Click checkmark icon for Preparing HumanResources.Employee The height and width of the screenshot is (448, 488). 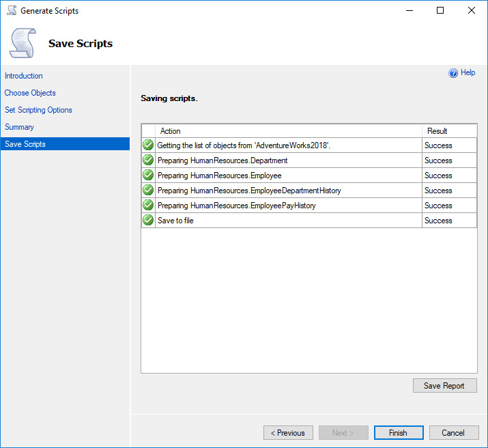click(x=148, y=176)
